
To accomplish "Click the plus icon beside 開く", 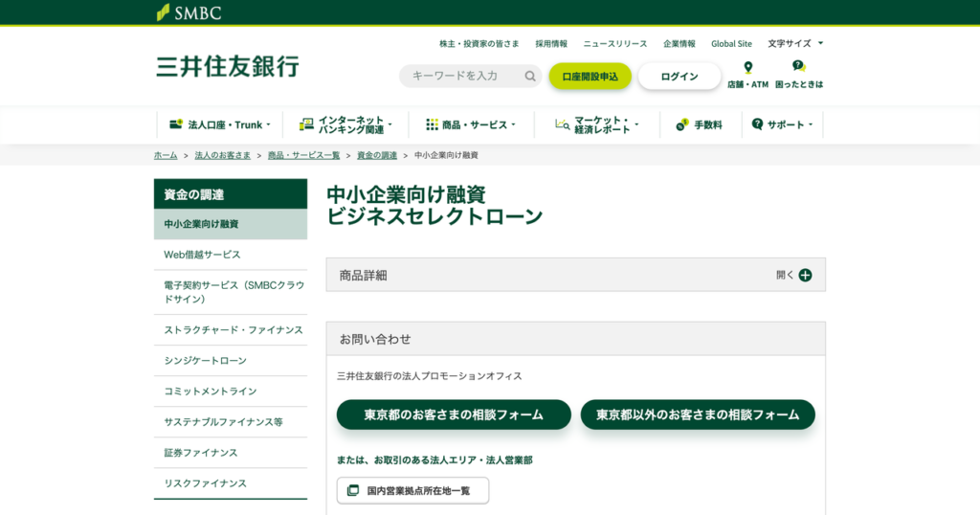I will (x=805, y=275).
